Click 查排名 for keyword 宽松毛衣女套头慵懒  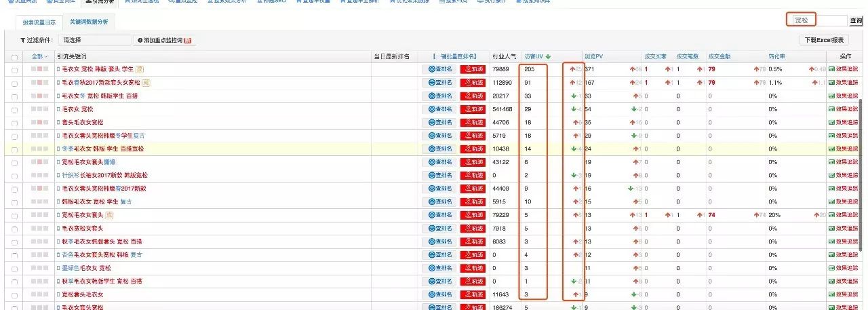point(437,162)
